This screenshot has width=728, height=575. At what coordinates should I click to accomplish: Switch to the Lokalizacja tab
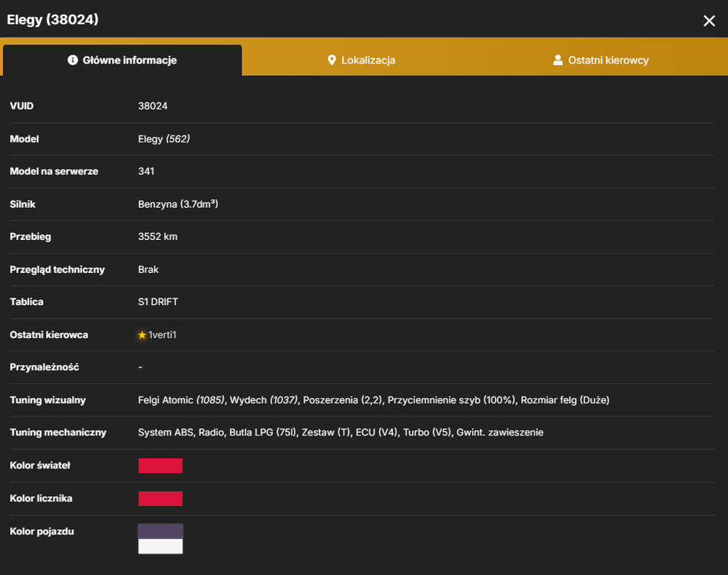pyautogui.click(x=361, y=60)
